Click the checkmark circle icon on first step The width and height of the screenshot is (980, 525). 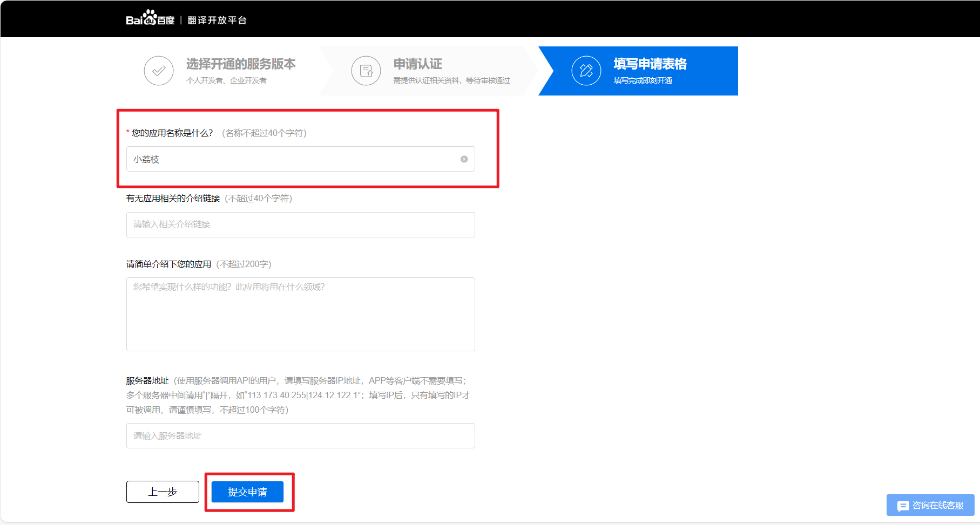[158, 70]
